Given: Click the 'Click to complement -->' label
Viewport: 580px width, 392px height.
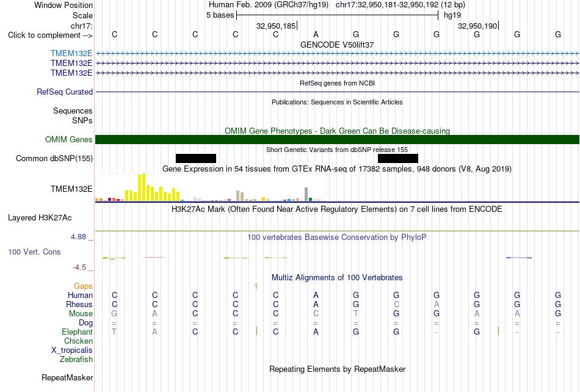Looking at the screenshot, I should pos(50,35).
